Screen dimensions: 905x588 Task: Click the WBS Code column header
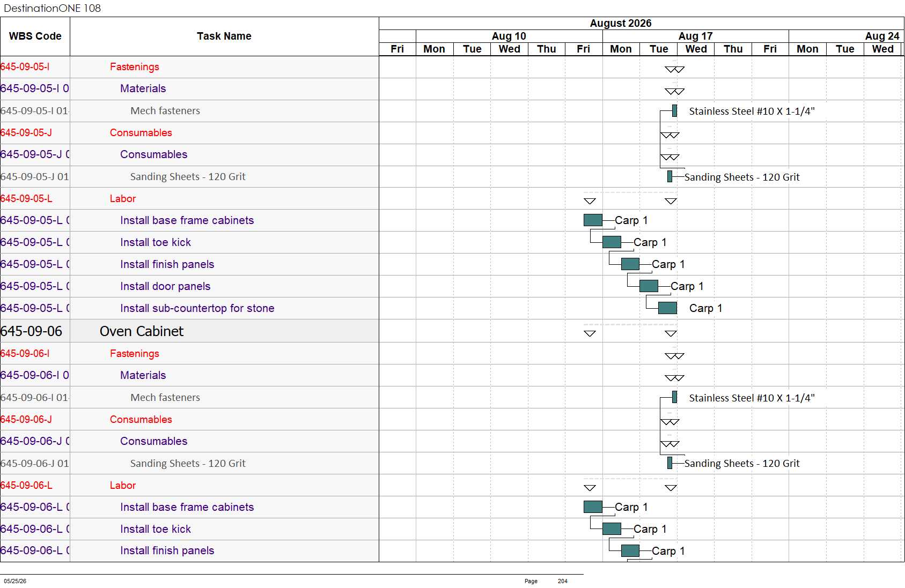coord(35,36)
